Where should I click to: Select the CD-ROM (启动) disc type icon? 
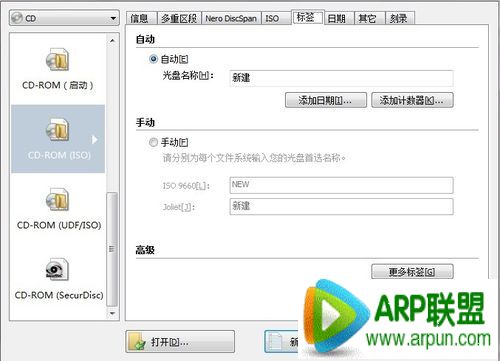click(57, 59)
